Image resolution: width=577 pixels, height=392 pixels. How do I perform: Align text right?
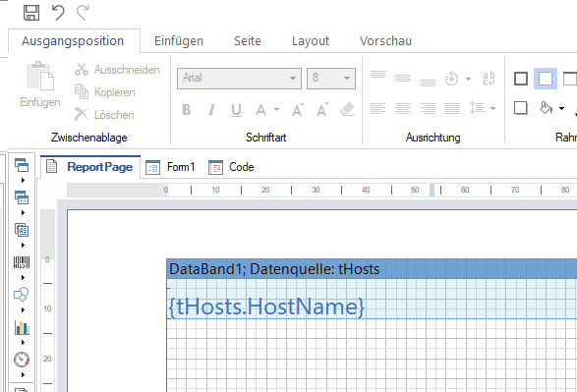pos(428,108)
